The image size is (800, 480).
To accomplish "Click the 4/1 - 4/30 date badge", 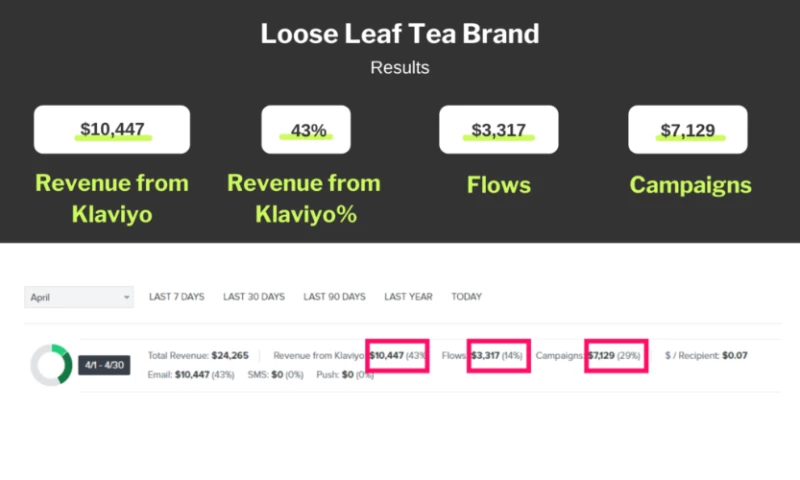I will (x=104, y=365).
